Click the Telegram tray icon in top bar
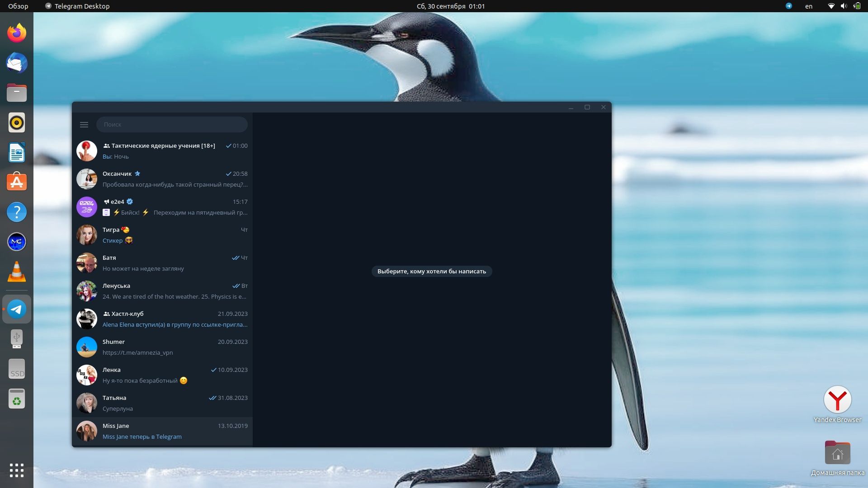Viewport: 868px width, 488px height. (789, 6)
